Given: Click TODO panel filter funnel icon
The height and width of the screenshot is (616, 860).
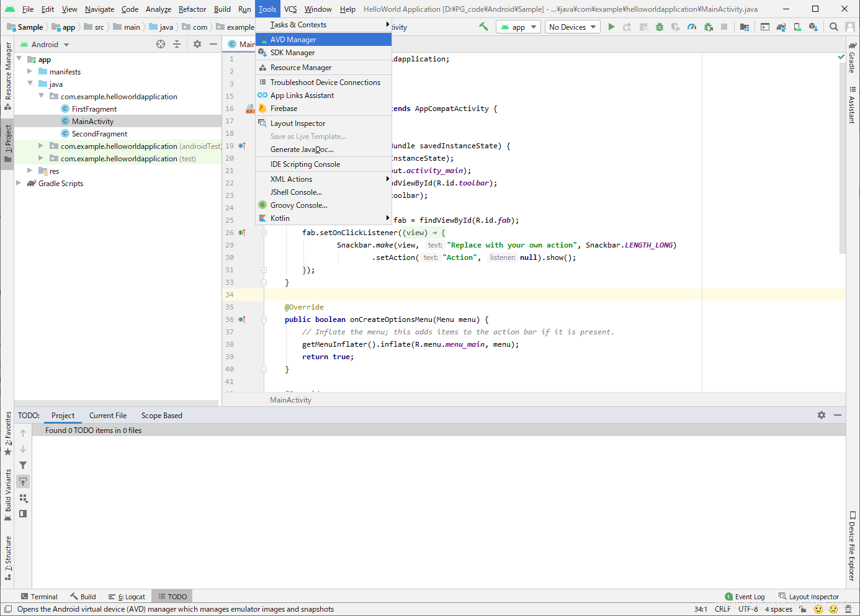Looking at the screenshot, I should 23,465.
